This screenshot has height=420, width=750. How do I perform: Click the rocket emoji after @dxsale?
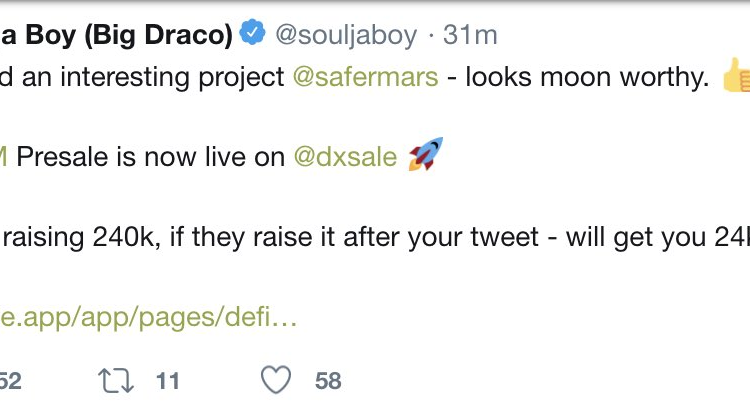click(426, 156)
